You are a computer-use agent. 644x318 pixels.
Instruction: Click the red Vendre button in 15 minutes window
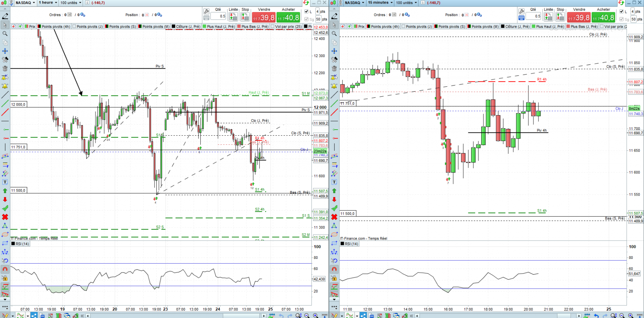point(579,17)
